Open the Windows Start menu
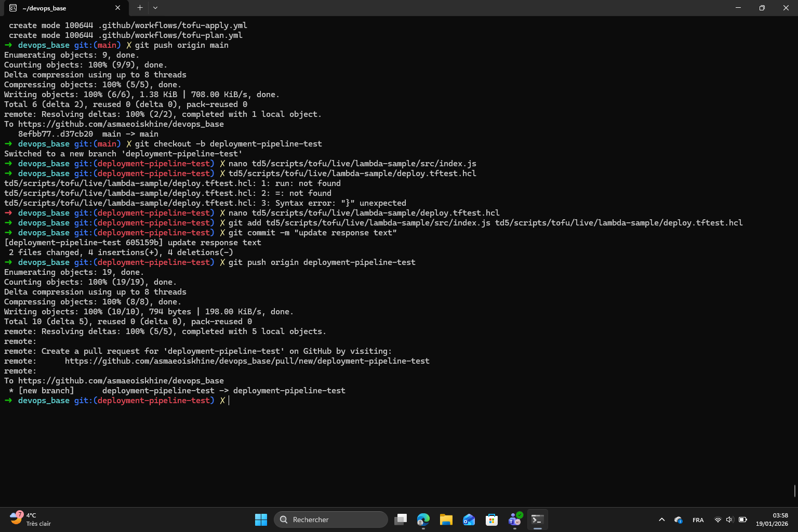798x532 pixels. click(x=261, y=520)
